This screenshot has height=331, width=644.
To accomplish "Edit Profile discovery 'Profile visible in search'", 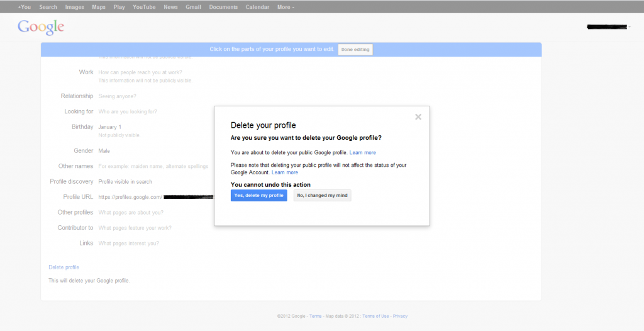I will [x=125, y=182].
